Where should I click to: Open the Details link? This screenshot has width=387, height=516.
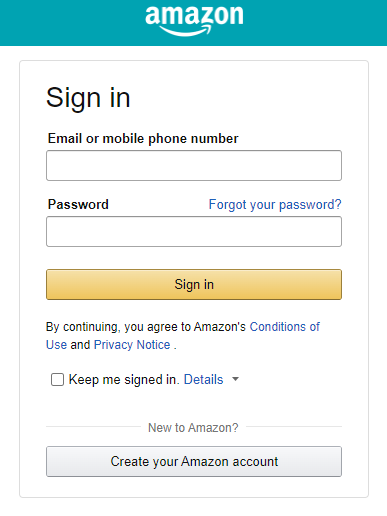point(203,380)
